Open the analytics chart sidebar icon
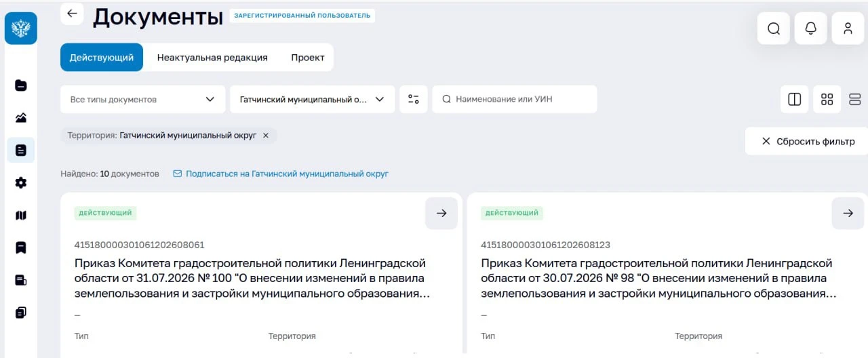This screenshot has height=358, width=868. (x=21, y=118)
